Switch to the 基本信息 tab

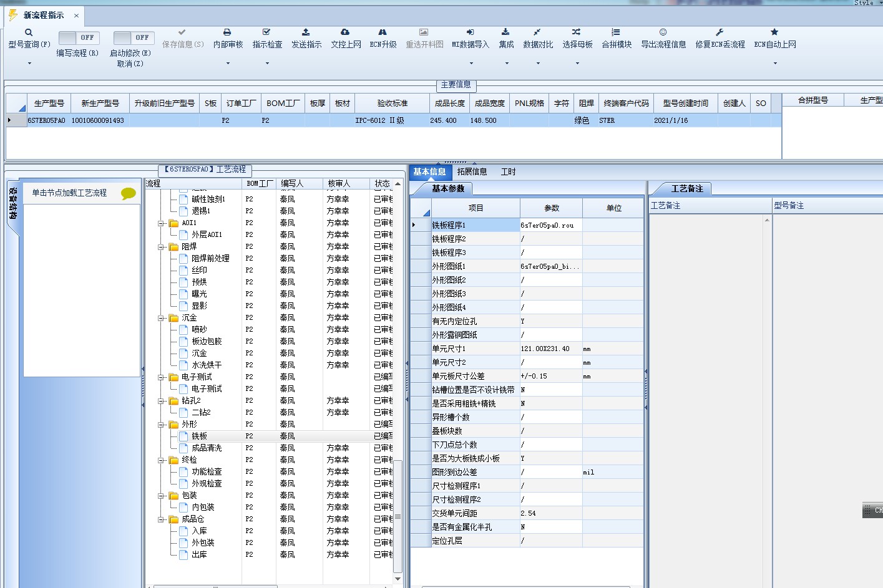coord(429,171)
